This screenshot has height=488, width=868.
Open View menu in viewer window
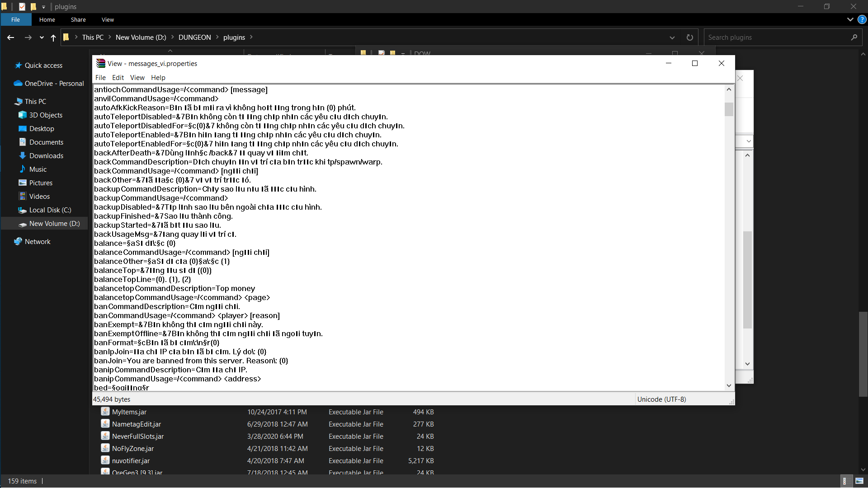pos(137,78)
